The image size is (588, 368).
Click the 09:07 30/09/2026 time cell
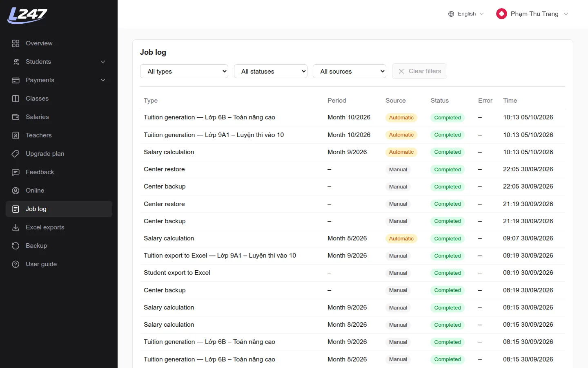528,238
